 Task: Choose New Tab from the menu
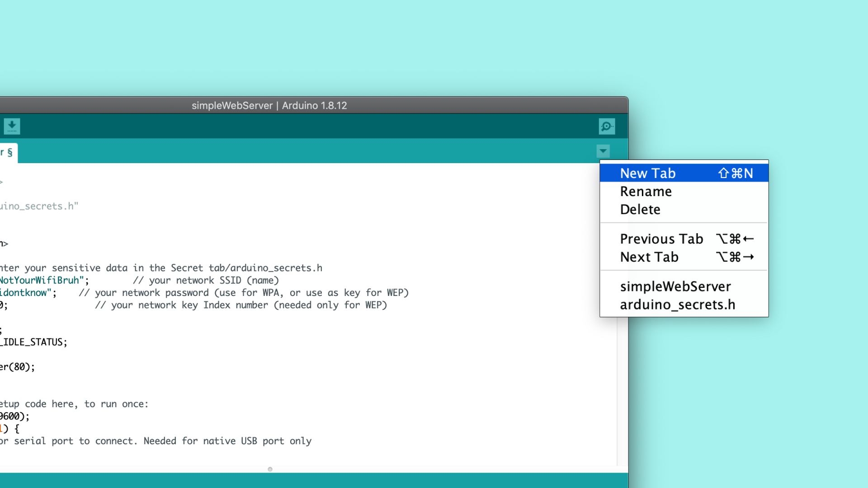click(647, 173)
